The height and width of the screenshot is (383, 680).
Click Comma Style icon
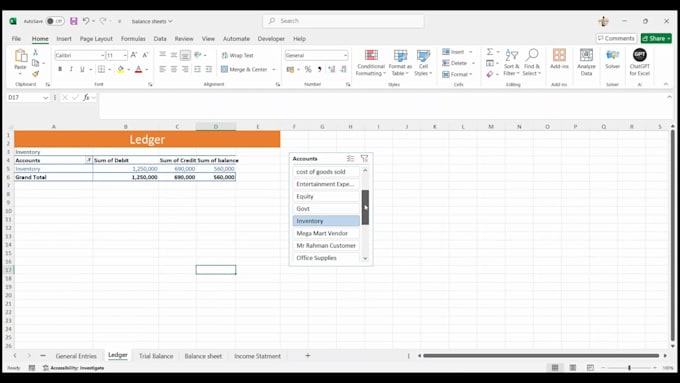point(320,69)
